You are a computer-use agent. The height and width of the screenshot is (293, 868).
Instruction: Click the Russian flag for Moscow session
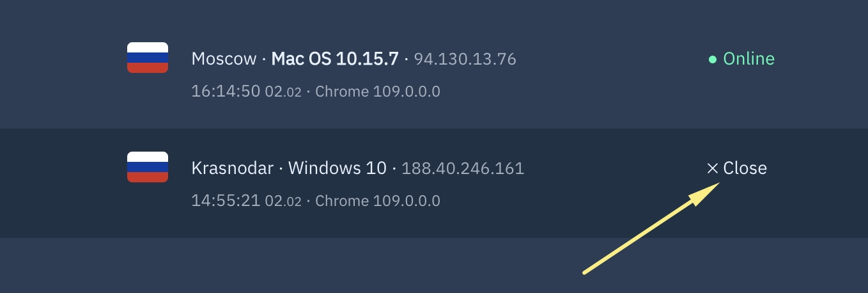click(148, 58)
